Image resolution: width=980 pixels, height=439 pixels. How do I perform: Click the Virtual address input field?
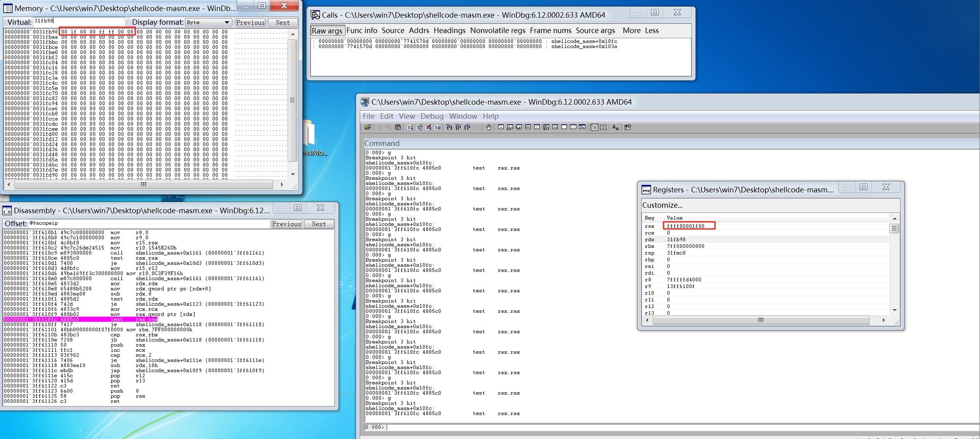click(79, 21)
